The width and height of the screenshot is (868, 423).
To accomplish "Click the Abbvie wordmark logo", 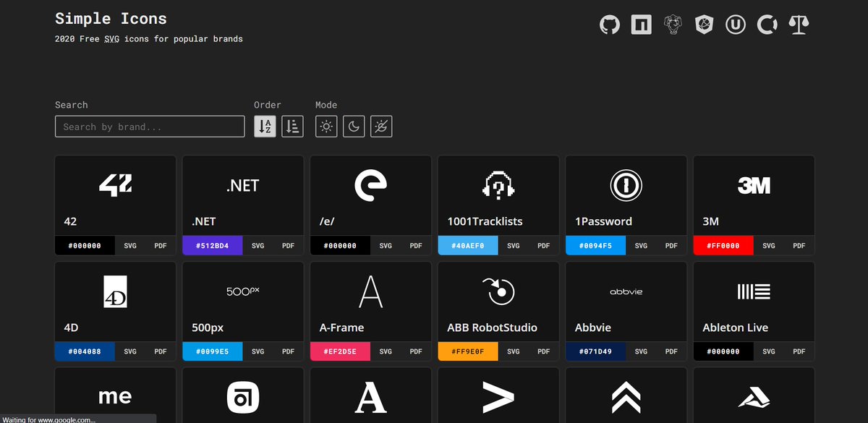I will pyautogui.click(x=626, y=291).
